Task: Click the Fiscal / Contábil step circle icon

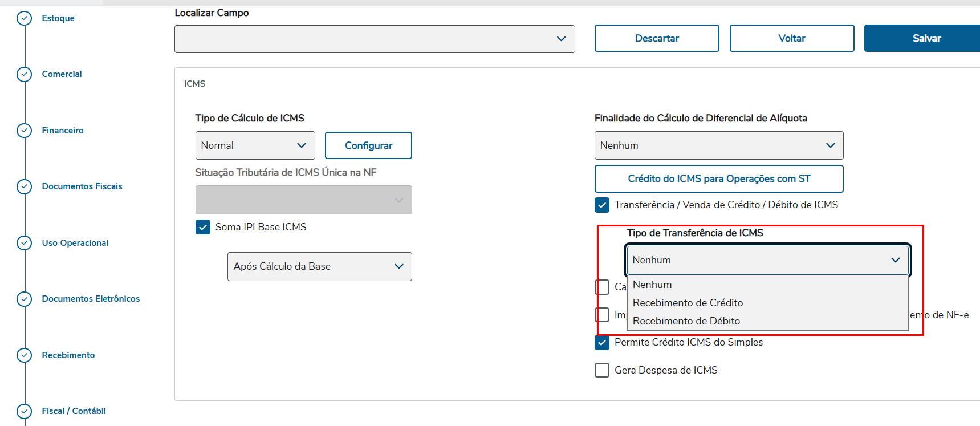Action: pyautogui.click(x=24, y=411)
